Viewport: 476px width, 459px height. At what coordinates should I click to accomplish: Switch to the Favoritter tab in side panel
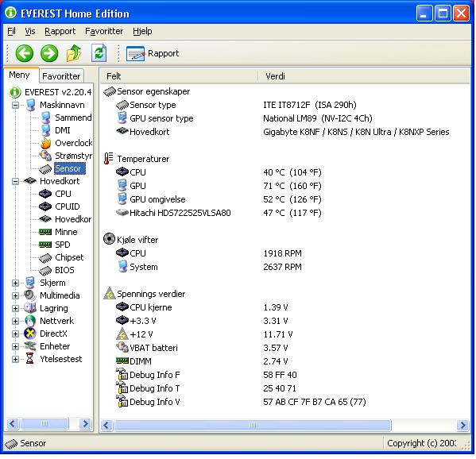(x=61, y=76)
